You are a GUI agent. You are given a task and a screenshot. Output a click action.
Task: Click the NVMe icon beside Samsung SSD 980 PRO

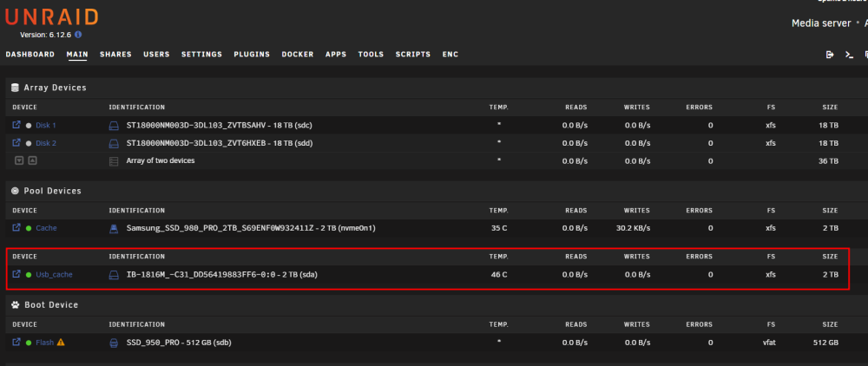coord(114,228)
